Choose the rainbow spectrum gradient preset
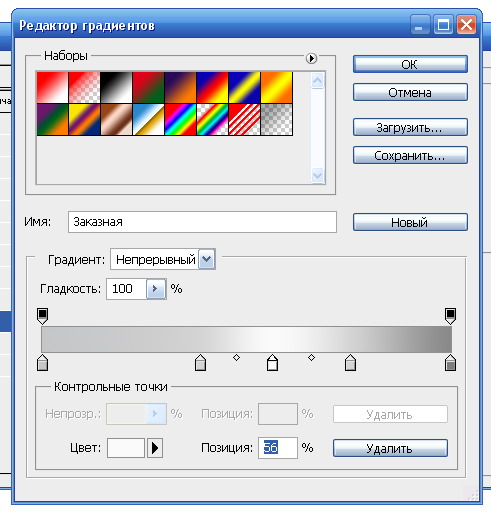 [x=180, y=119]
